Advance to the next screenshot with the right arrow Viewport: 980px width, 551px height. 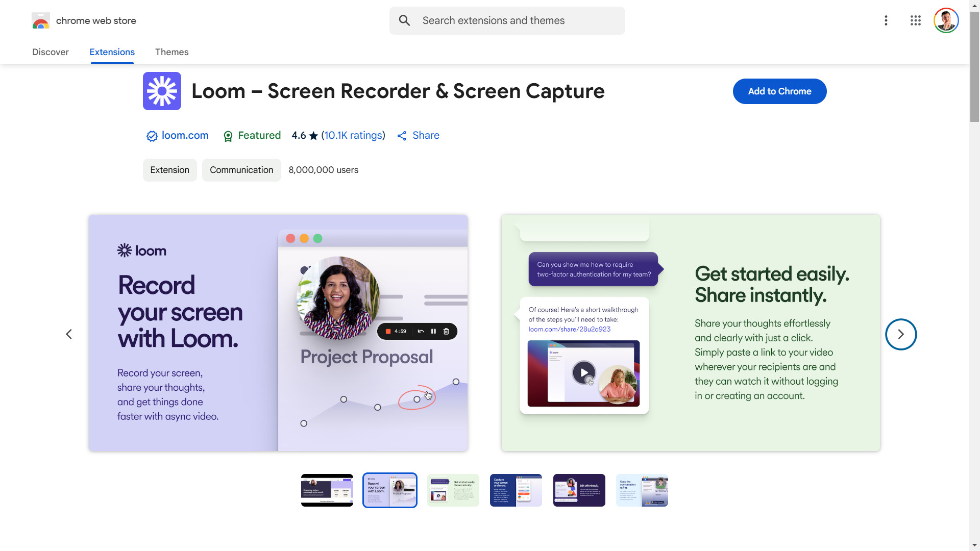(900, 334)
